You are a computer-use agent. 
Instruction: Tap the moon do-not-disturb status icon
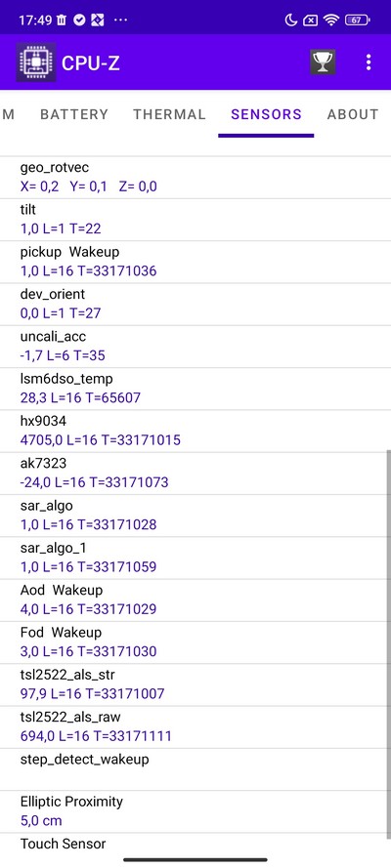(290, 21)
